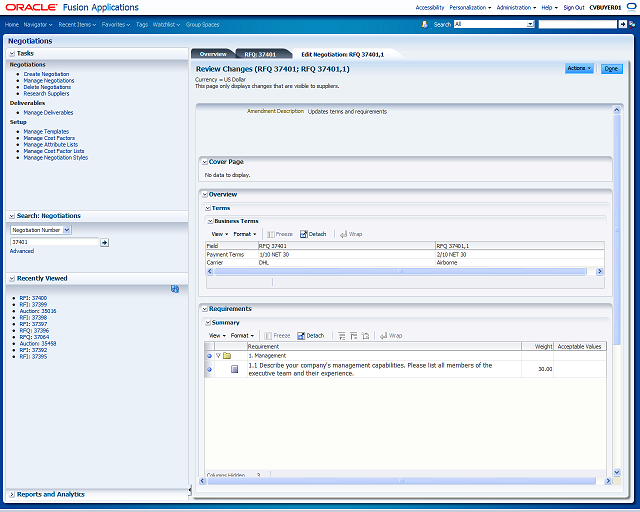640x512 pixels.
Task: Click Detach icon in Business Terms toolbar
Action: (304, 234)
